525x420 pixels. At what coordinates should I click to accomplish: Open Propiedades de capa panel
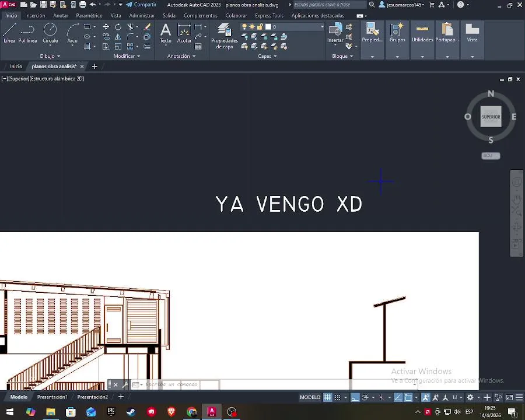[225, 36]
